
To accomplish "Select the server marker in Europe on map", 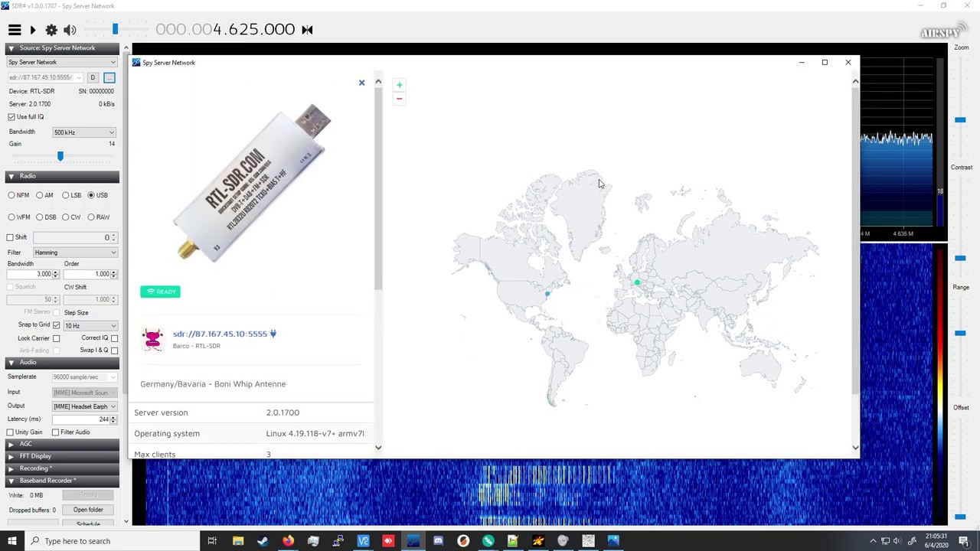I will coord(637,282).
